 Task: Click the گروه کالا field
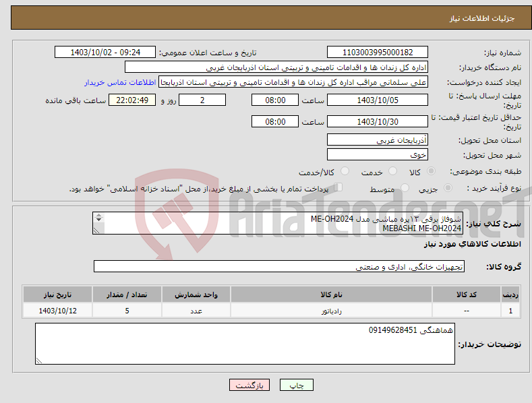tap(279, 267)
